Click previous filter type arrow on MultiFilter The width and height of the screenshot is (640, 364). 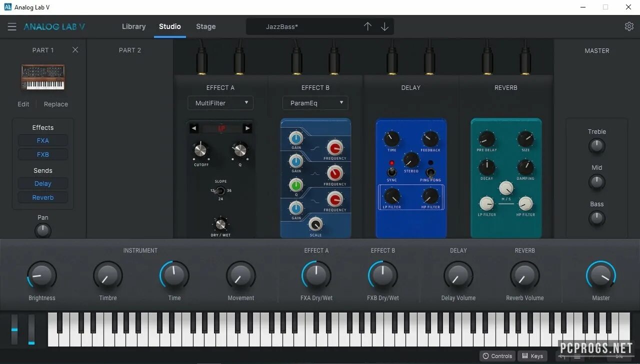pyautogui.click(x=193, y=128)
